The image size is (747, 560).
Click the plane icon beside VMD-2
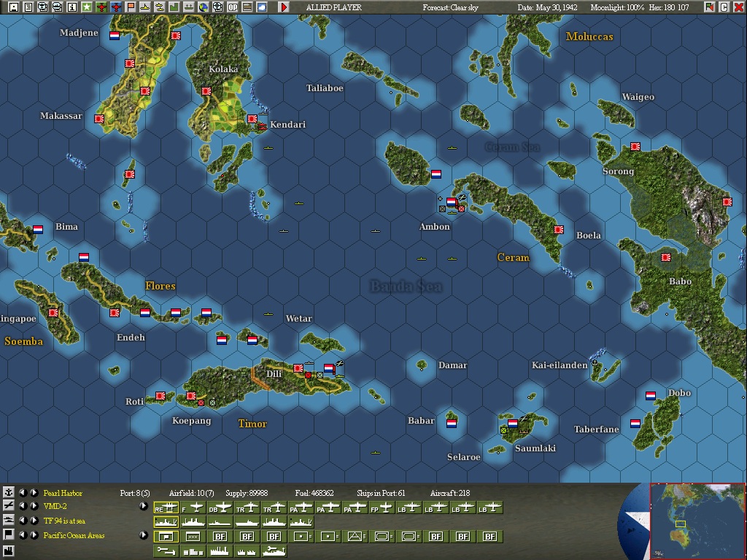(x=9, y=506)
